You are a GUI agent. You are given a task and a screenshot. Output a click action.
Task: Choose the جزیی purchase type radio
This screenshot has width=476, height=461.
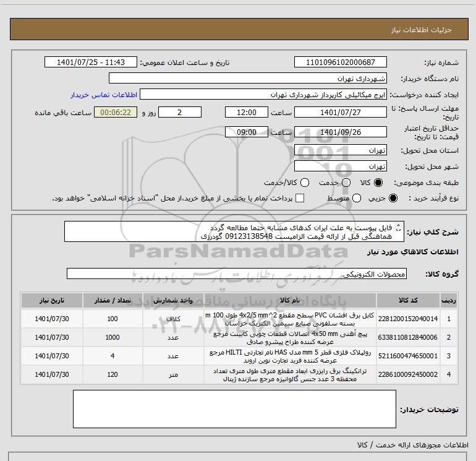(x=393, y=198)
